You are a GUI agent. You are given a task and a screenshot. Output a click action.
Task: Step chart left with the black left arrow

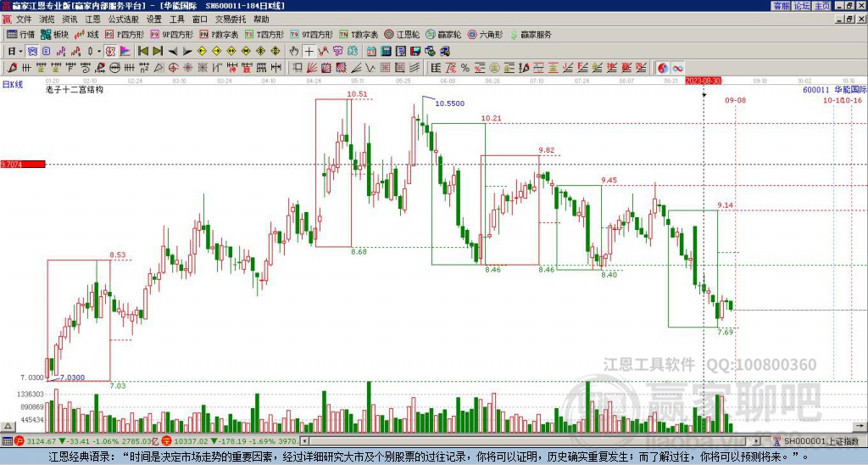(x=173, y=51)
